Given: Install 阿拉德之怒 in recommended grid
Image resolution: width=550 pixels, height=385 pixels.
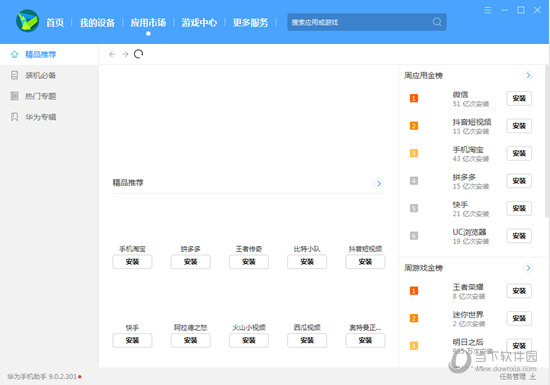Looking at the screenshot, I should [190, 340].
